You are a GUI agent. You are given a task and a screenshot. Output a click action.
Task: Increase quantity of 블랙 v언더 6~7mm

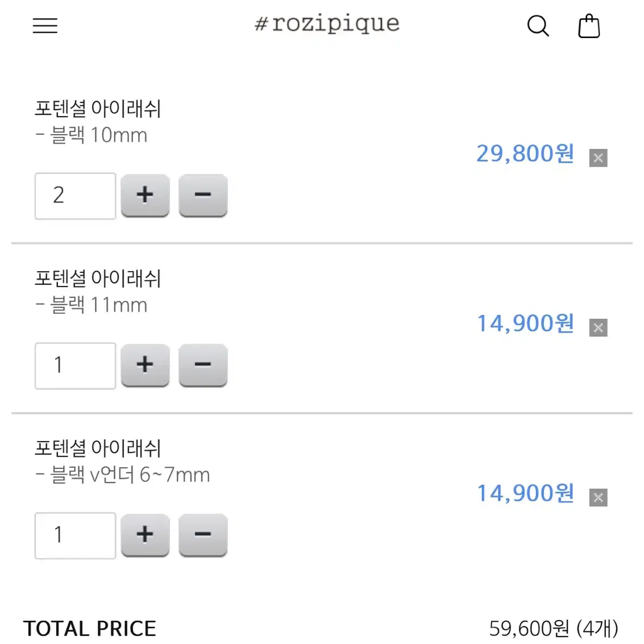(x=146, y=535)
